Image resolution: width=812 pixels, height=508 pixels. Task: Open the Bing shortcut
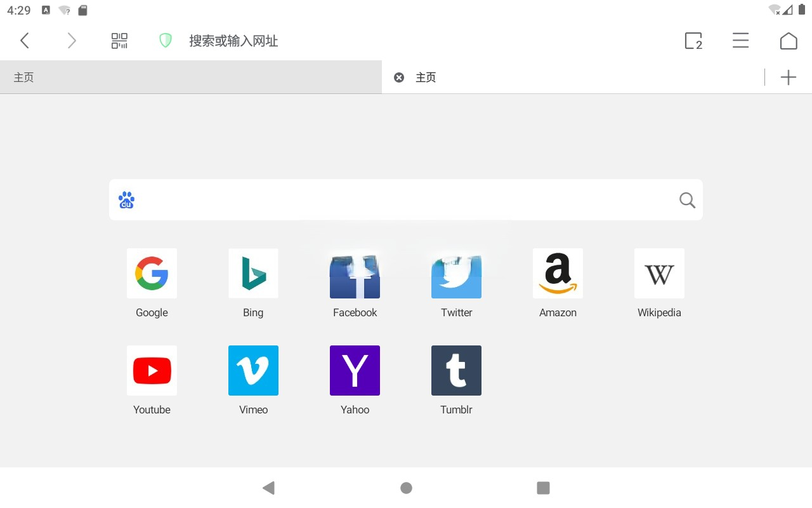253,283
